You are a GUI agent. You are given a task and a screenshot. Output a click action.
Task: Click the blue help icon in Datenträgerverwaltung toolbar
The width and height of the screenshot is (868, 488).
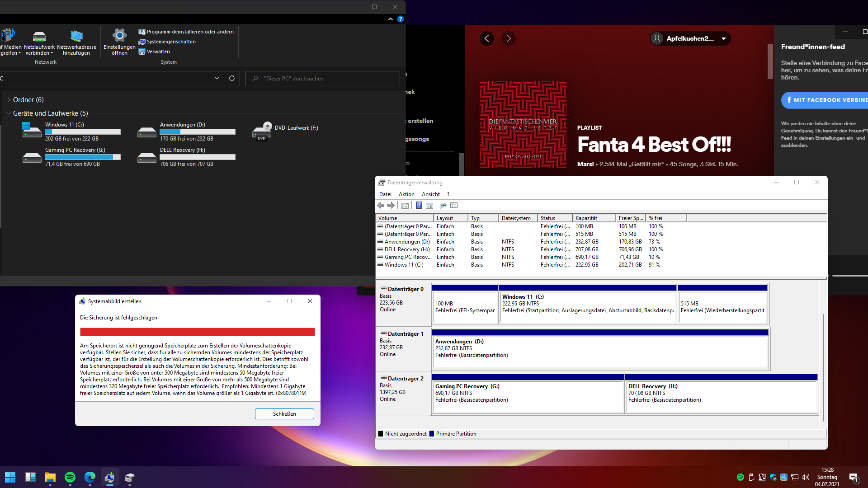point(419,206)
